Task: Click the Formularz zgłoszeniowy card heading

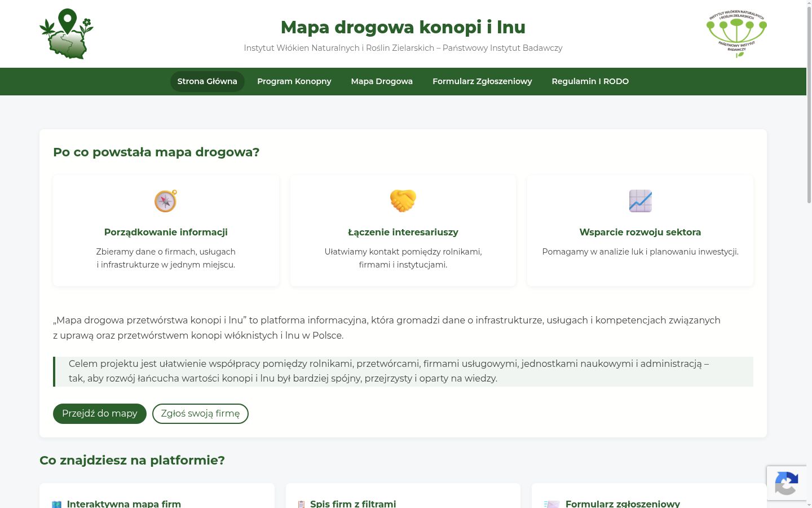Action: [x=623, y=503]
